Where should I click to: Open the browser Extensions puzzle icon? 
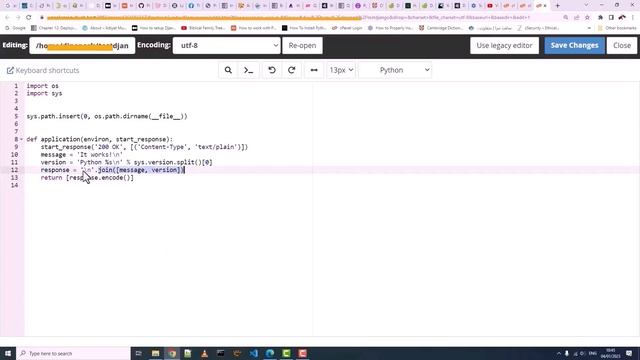click(x=600, y=18)
